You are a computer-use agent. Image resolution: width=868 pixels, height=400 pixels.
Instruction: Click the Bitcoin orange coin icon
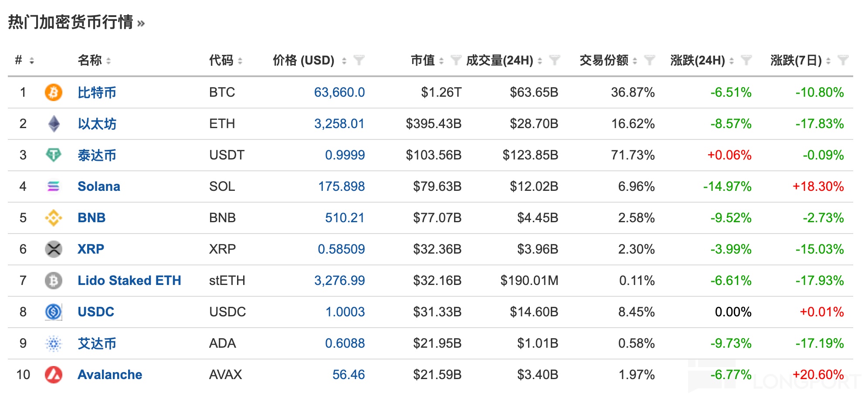coord(53,92)
